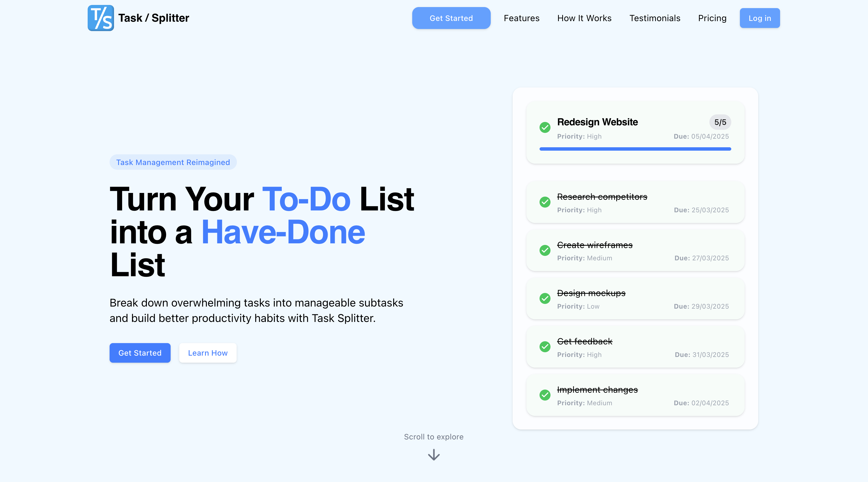Click the Learn How button

[208, 353]
